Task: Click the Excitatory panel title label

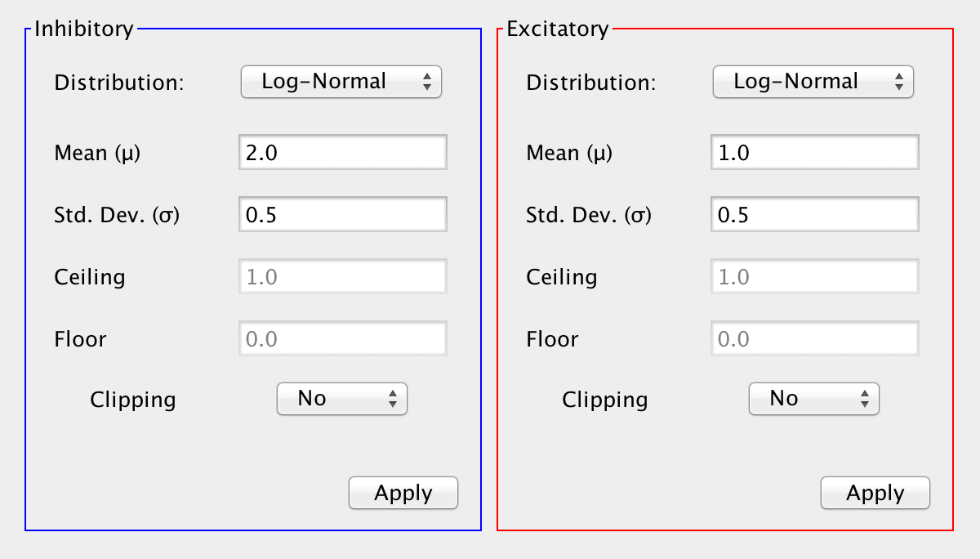Action: coord(558,29)
